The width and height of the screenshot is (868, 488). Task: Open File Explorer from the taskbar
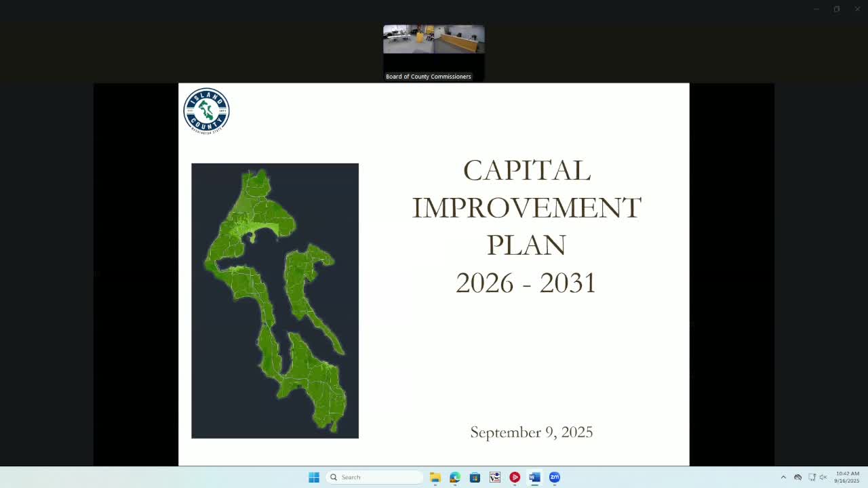point(435,477)
